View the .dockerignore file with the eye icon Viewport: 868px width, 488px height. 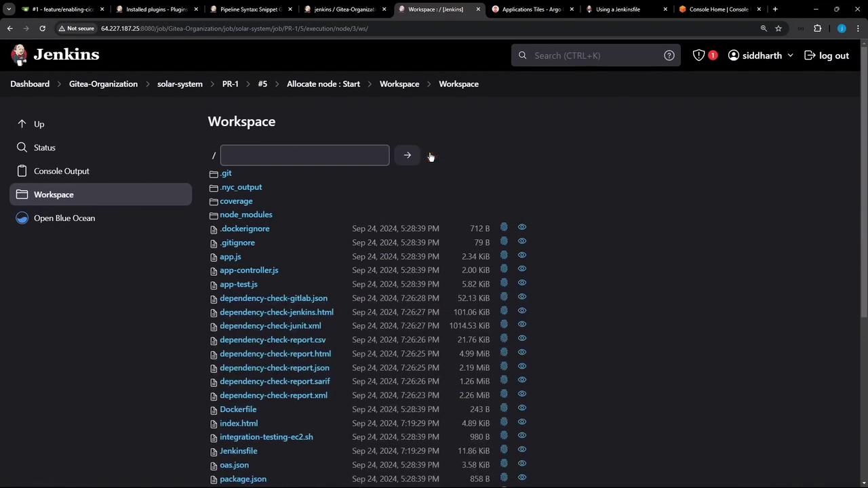point(522,228)
